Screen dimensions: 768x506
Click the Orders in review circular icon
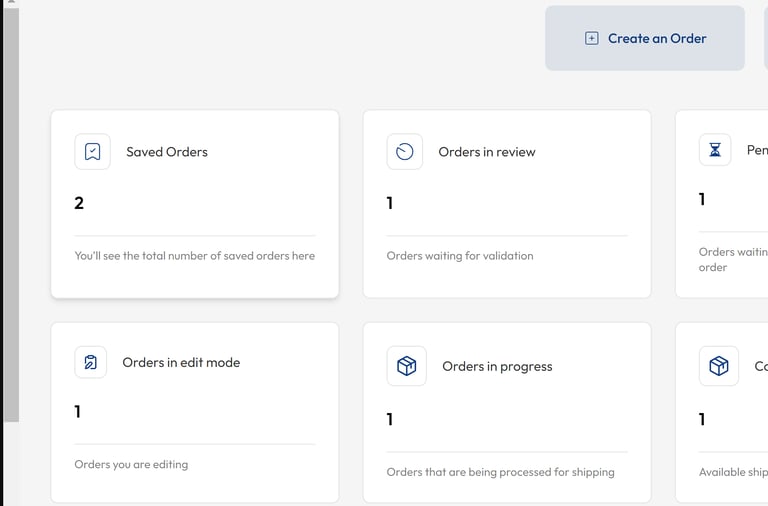tap(405, 152)
